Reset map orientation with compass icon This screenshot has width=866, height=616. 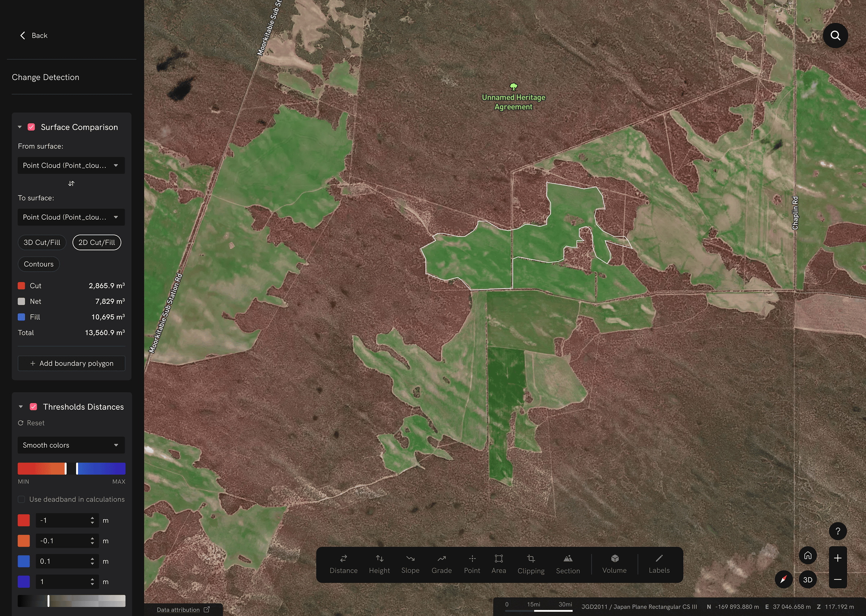tap(783, 579)
